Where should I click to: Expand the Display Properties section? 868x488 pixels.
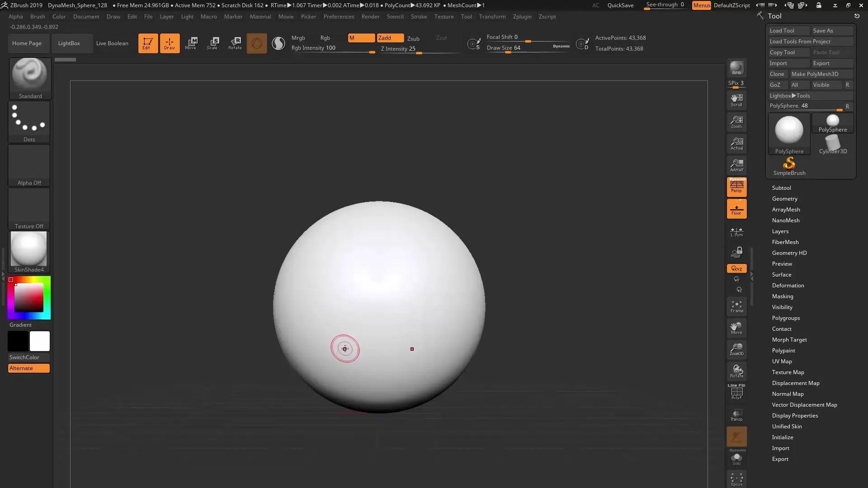(795, 416)
